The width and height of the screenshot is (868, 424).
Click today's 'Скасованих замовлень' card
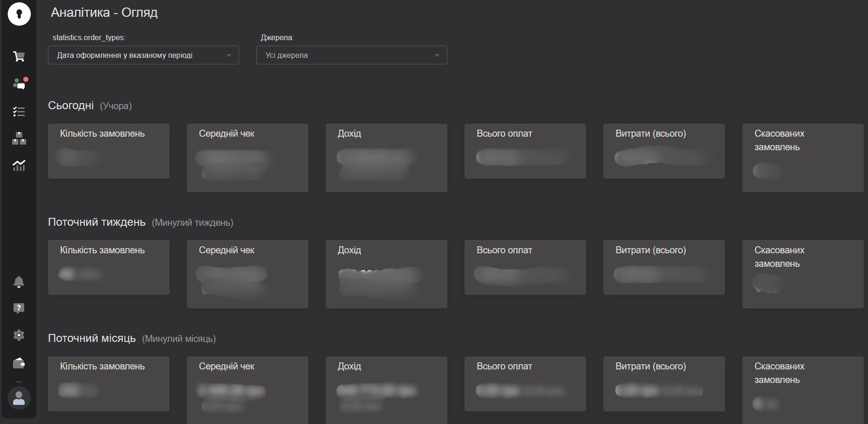802,158
